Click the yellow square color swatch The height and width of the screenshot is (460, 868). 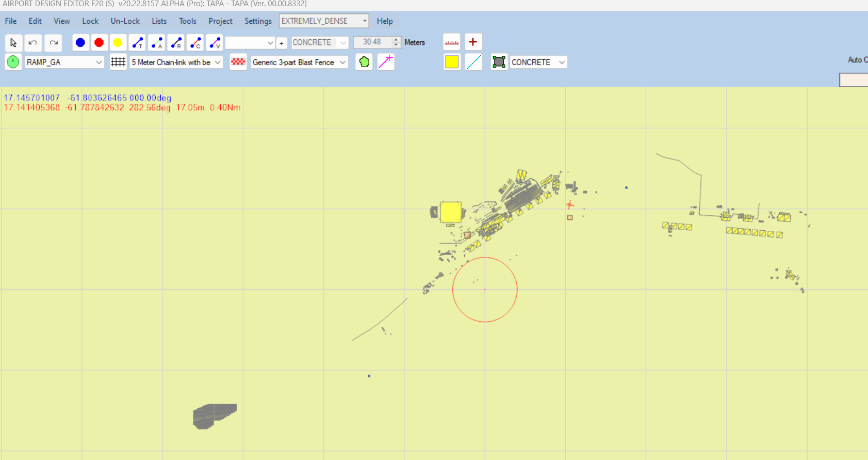[x=452, y=62]
